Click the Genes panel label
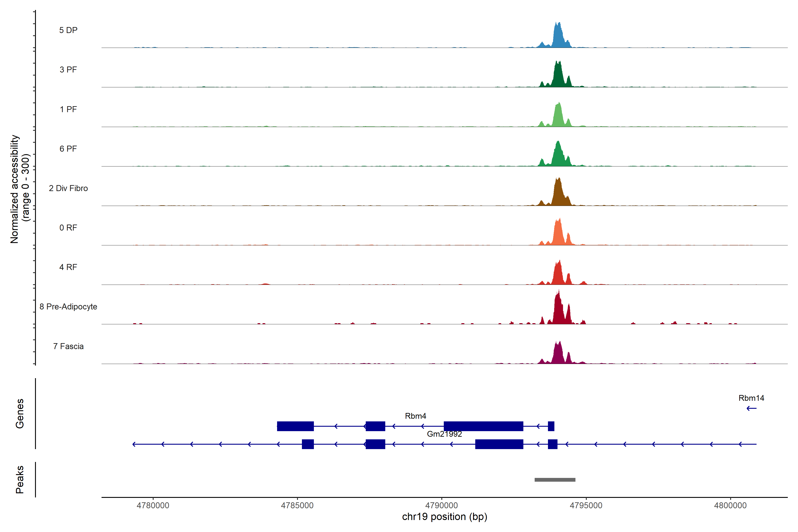Viewport: 798px width, 532px height. coord(20,414)
